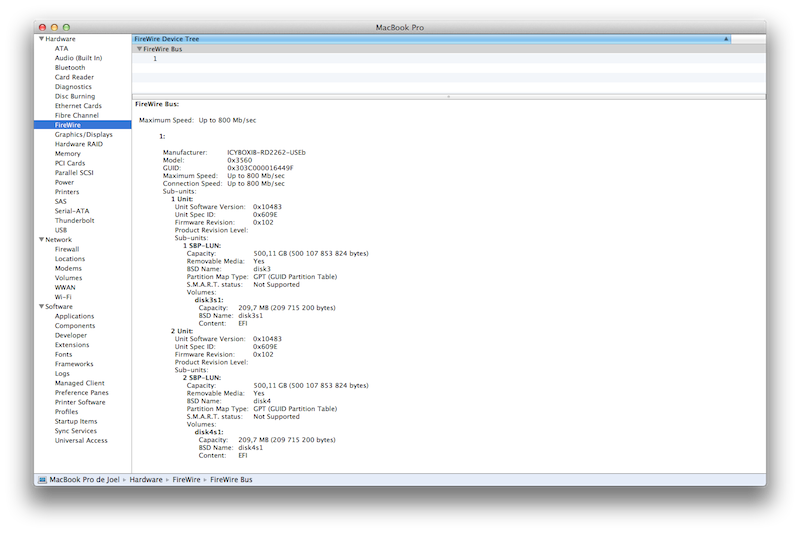Viewport: 800px width, 533px height.
Task: Show Memory information
Action: coord(68,154)
